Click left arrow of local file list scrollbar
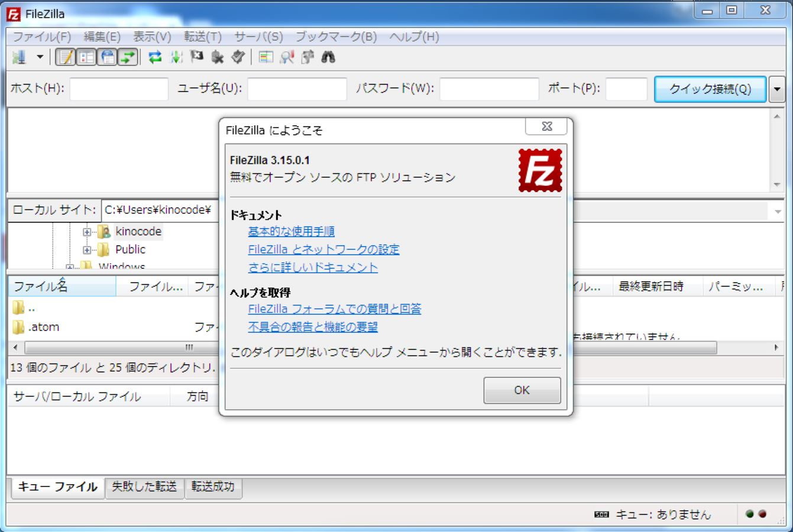This screenshot has width=793, height=532. 15,348
